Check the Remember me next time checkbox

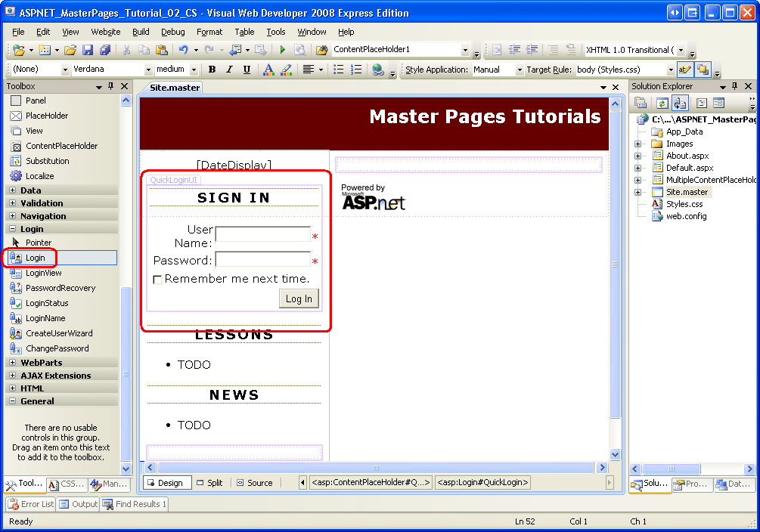coord(156,279)
